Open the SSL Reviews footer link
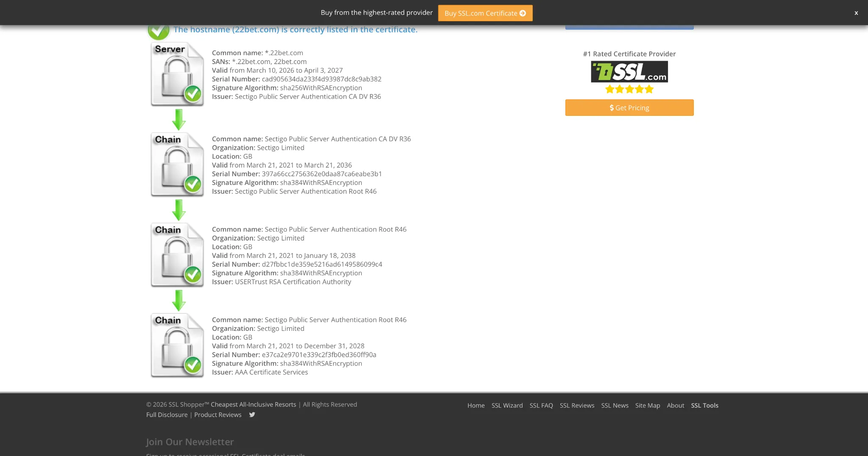This screenshot has width=868, height=456. (577, 406)
